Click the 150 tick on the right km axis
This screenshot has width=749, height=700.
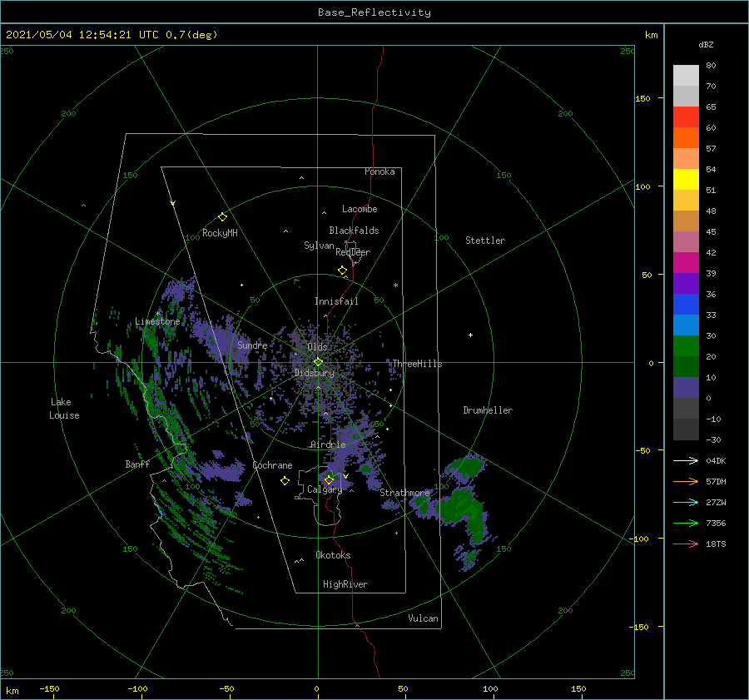642,98
